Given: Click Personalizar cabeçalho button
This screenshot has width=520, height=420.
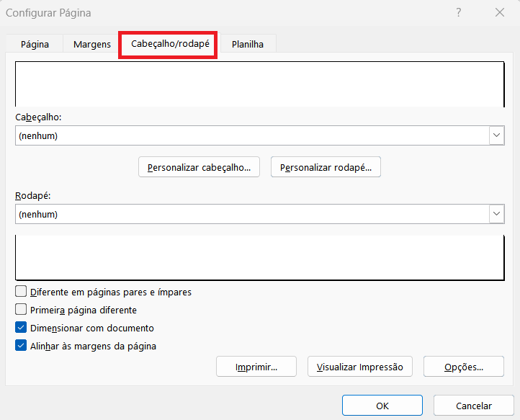Looking at the screenshot, I should [x=199, y=167].
